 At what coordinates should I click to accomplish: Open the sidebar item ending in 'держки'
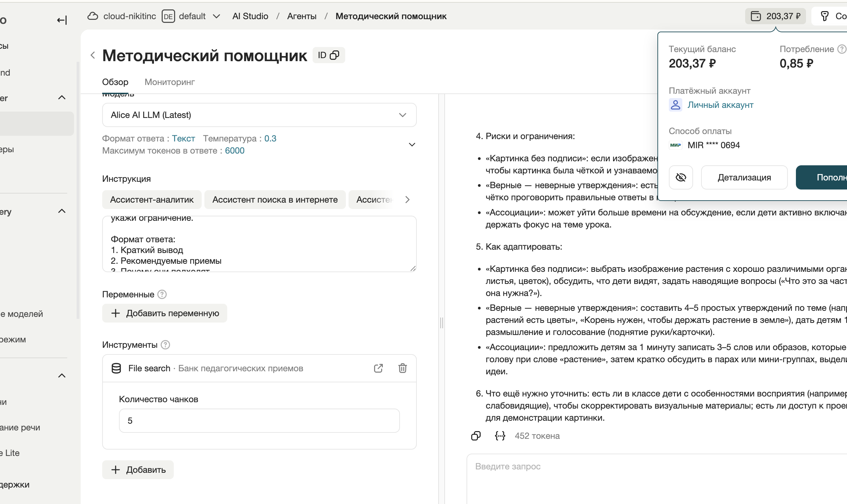point(14,485)
